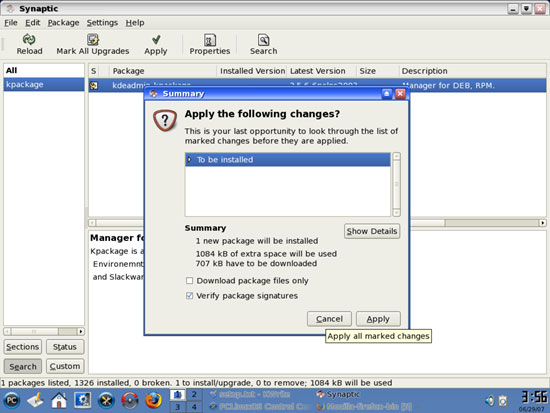Click the Status filter button
Image resolution: width=550 pixels, height=413 pixels.
65,347
